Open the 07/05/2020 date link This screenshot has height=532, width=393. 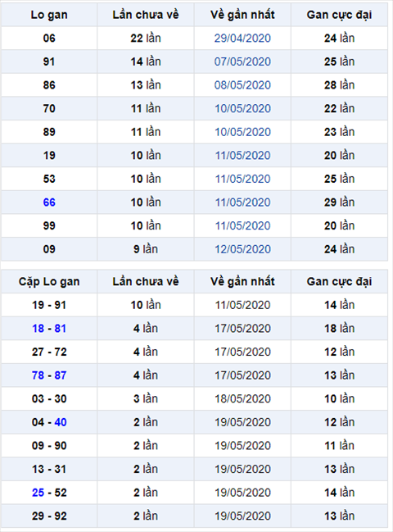click(242, 61)
